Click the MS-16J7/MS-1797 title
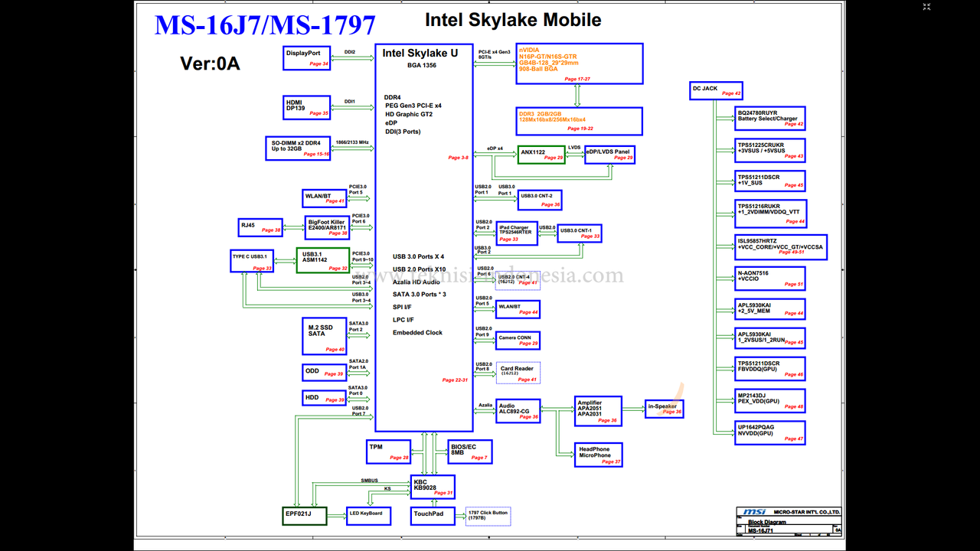Viewport: 980px width, 551px height. click(265, 24)
